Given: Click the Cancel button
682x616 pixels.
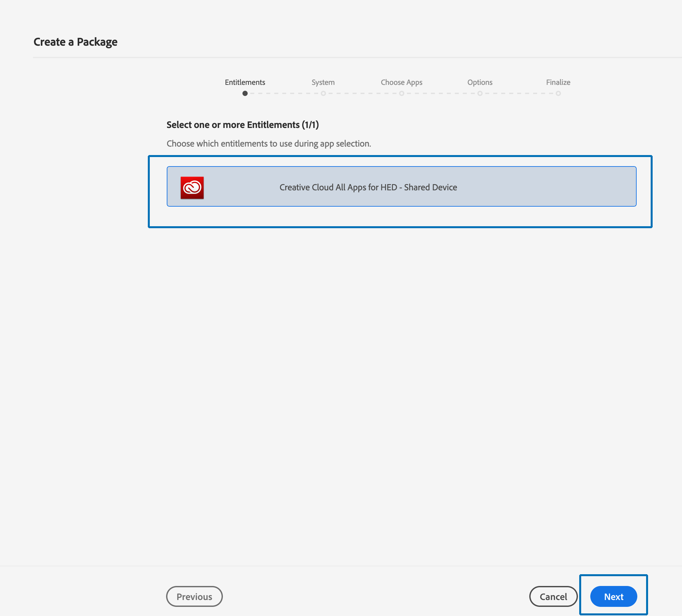Looking at the screenshot, I should click(x=553, y=596).
